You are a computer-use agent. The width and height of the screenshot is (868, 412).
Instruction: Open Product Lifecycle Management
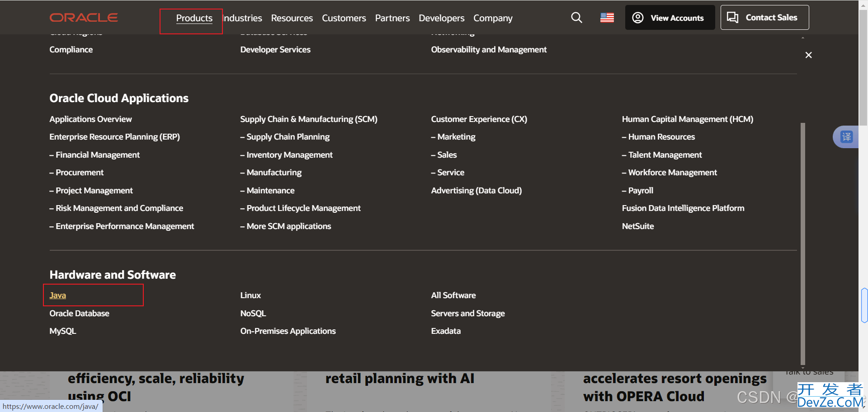(x=300, y=208)
